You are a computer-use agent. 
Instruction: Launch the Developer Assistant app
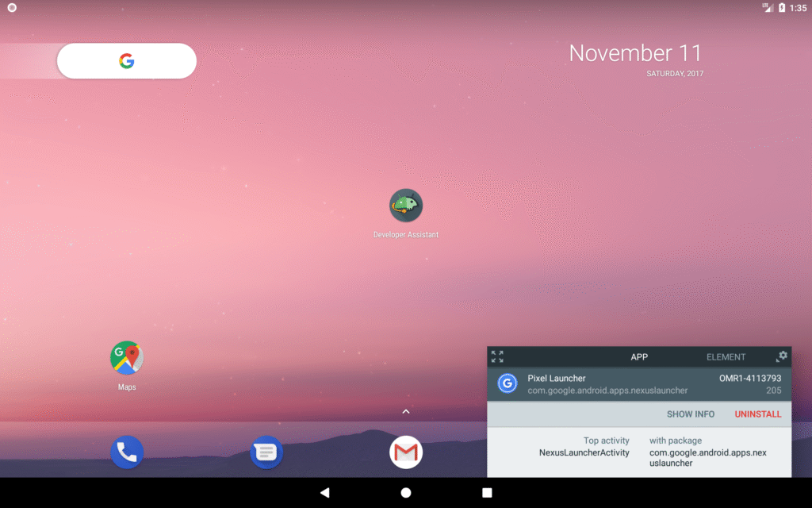[406, 205]
